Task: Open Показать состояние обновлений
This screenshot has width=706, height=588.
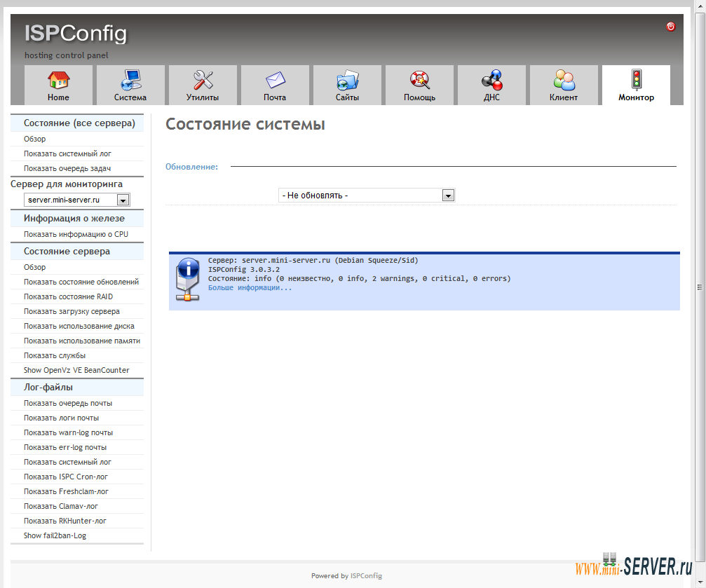Action: point(81,282)
